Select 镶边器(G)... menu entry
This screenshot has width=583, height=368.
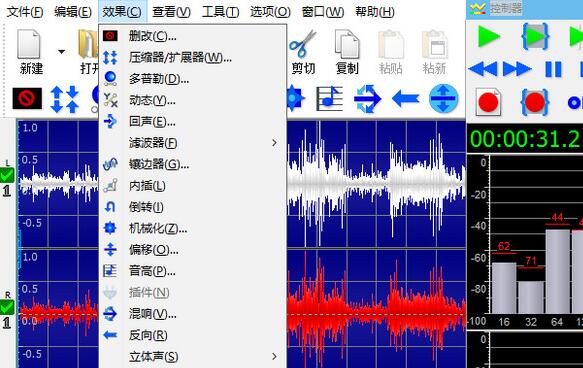tap(193, 164)
